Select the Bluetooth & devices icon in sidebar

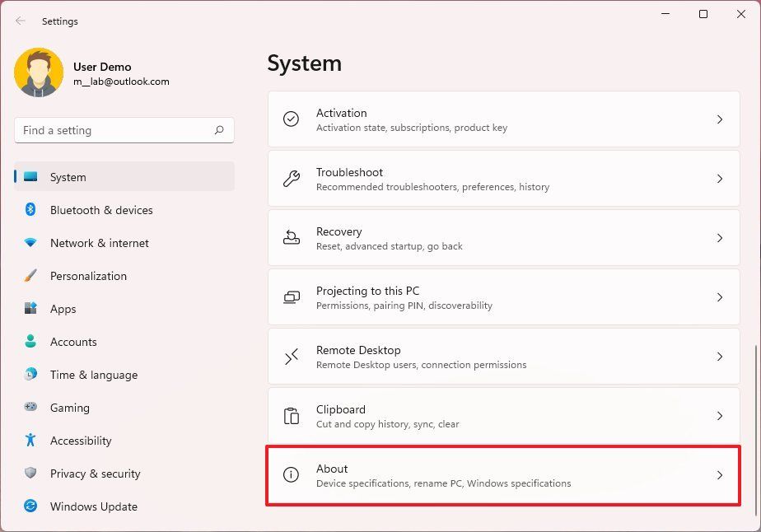click(x=30, y=210)
